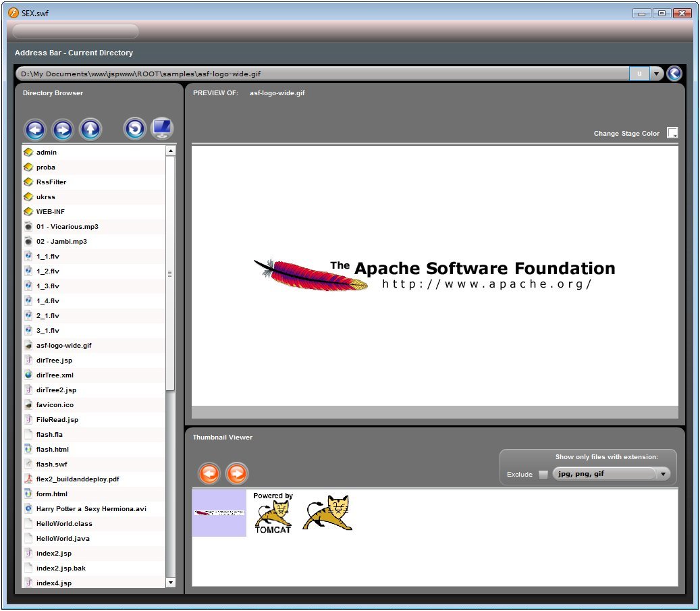Select 3_1.flv in the file list
Image resolution: width=700 pixels, height=611 pixels.
point(93,331)
